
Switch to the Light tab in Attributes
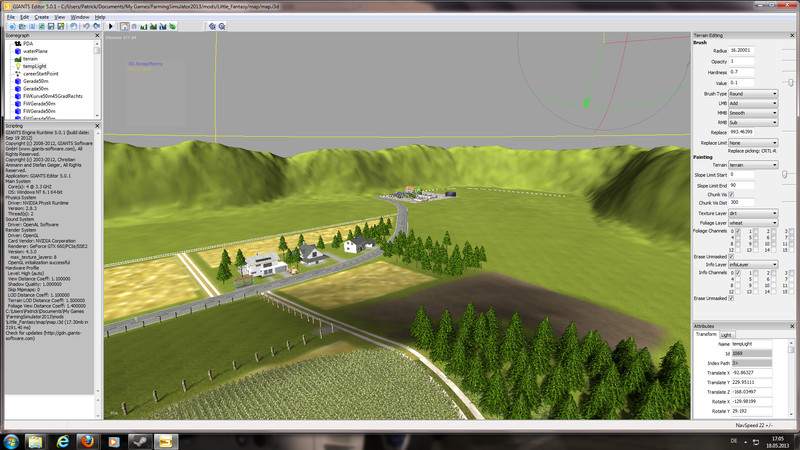tap(726, 335)
